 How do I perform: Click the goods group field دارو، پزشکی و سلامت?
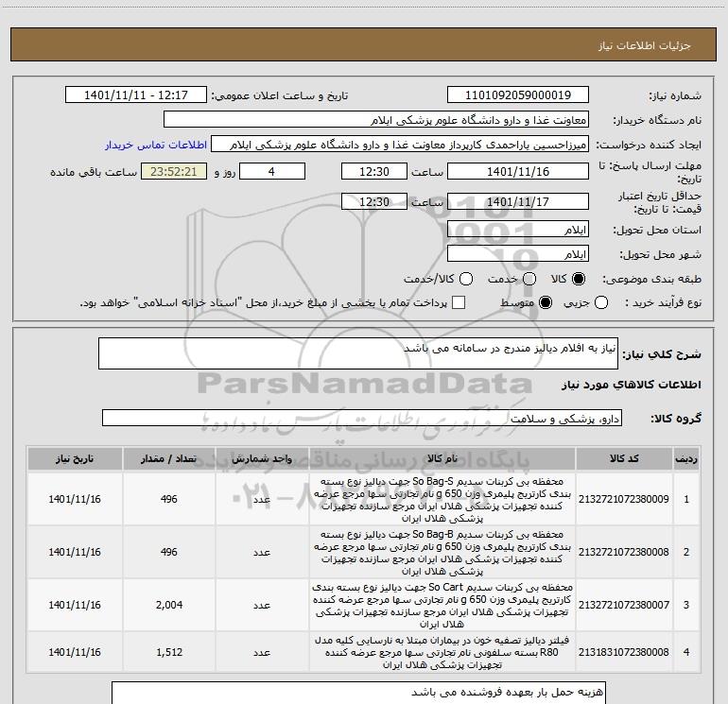pos(362,418)
